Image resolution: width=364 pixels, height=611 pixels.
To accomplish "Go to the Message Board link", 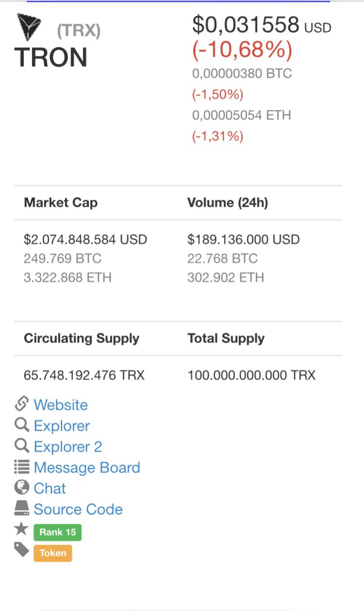I will tap(87, 468).
